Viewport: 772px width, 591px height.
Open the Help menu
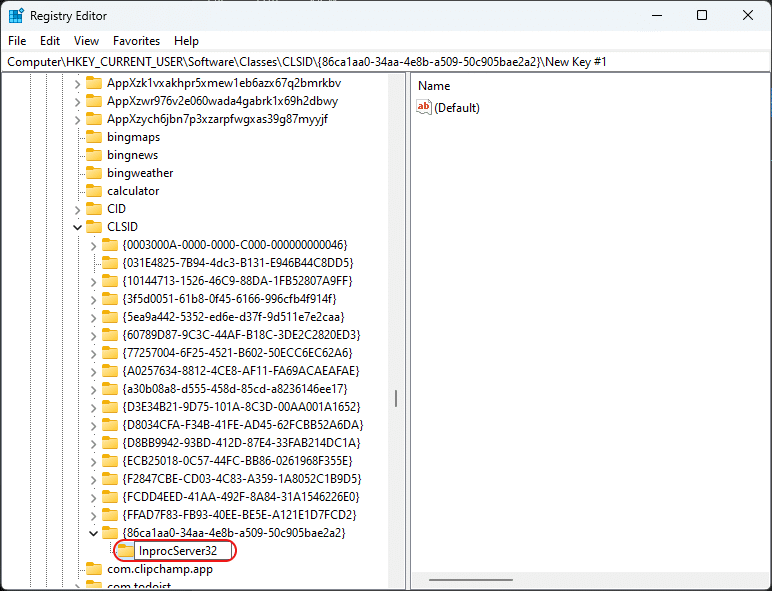point(186,41)
